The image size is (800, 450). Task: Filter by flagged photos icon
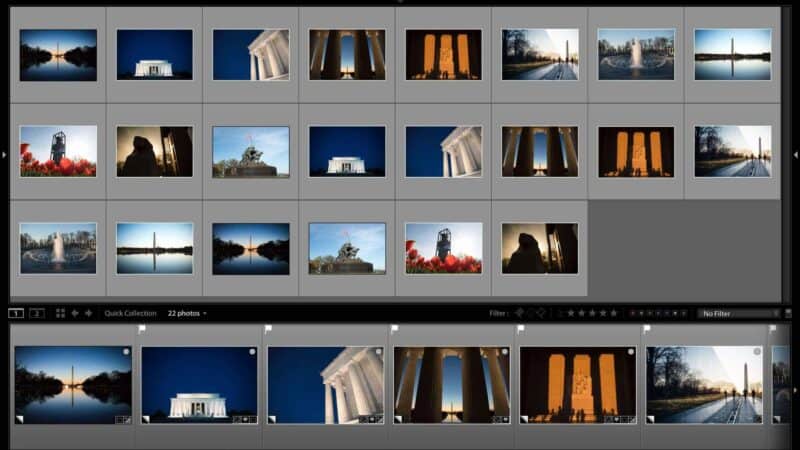coord(519,313)
